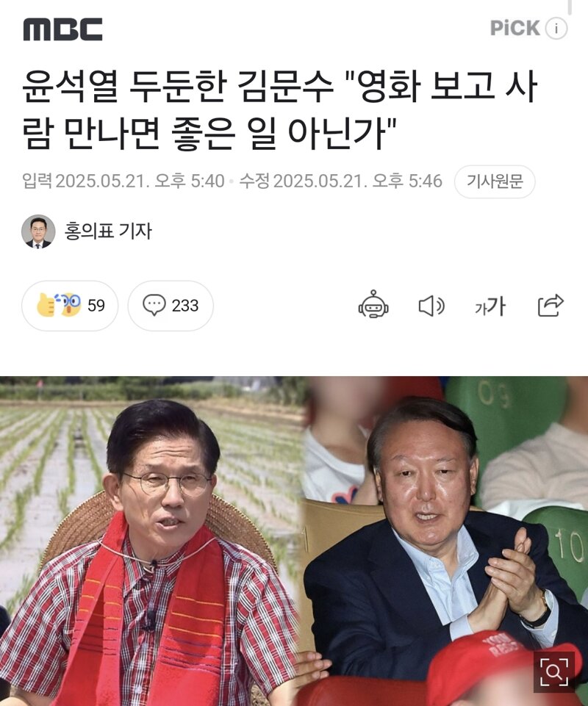Screen dimensions: 588x706
Task: Open the 기사원문 original article button
Action: click(x=494, y=181)
